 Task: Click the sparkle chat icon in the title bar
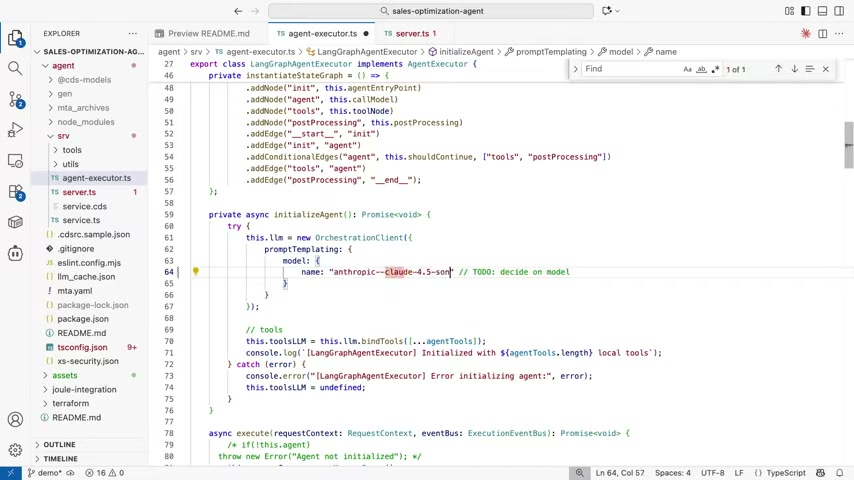[607, 11]
